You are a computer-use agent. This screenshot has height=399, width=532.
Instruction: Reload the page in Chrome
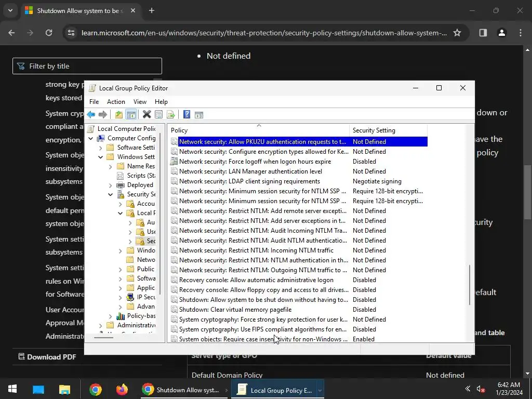(49, 33)
